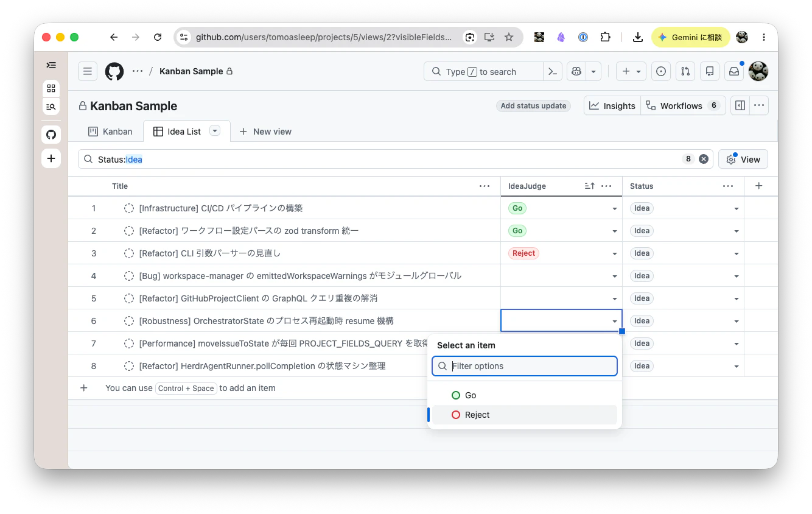Screen dimensions: 812x514
Task: Open the GitHub global navigation hamburger menu
Action: pyautogui.click(x=88, y=71)
